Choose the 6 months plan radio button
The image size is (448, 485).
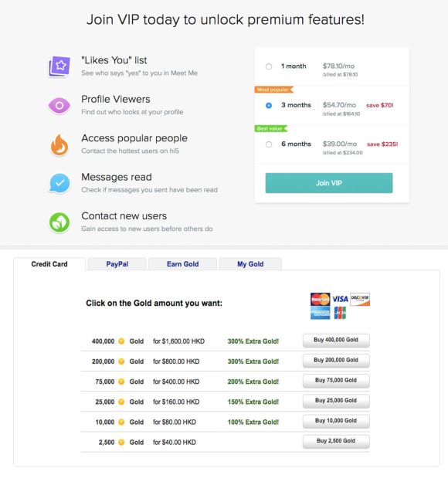(x=269, y=144)
